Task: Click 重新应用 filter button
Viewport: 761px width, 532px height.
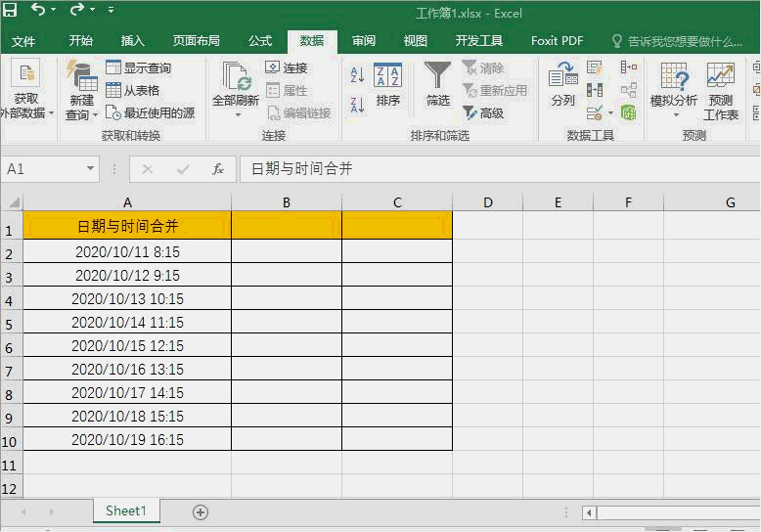Action: click(495, 90)
